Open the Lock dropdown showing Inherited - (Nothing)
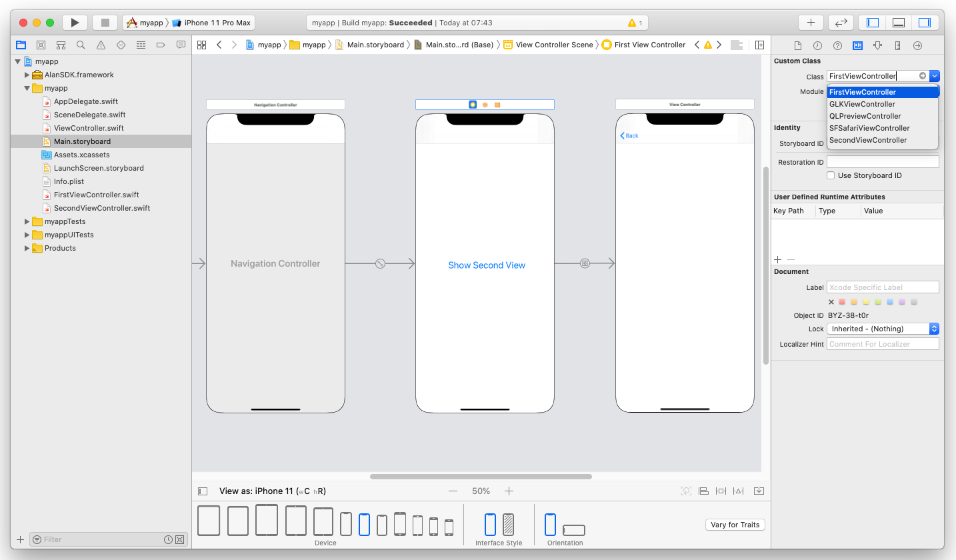956x560 pixels. (881, 328)
